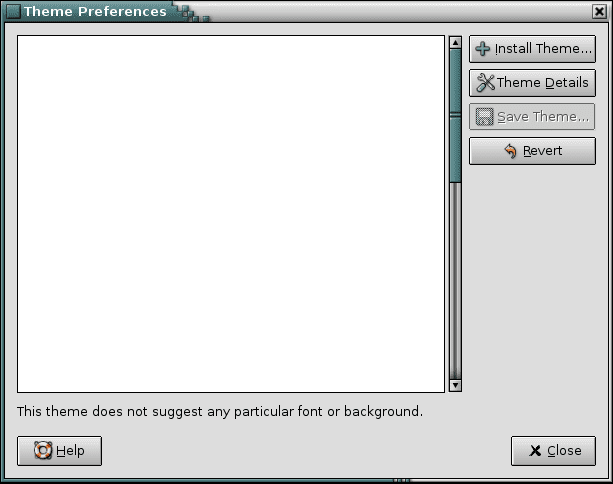The width and height of the screenshot is (613, 484).
Task: Click the wrench and screwdriver Theme Details icon
Action: (x=486, y=82)
